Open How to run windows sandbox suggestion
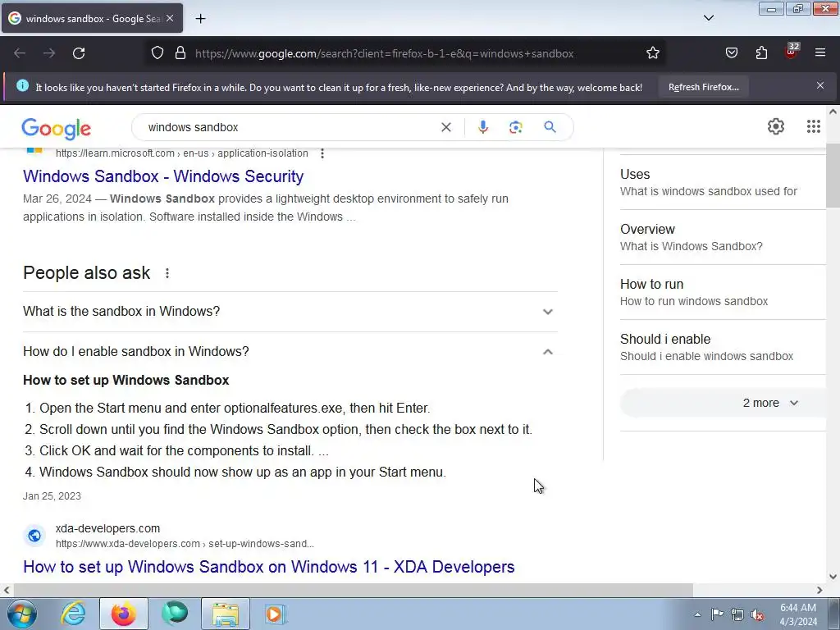The height and width of the screenshot is (630, 840). 722,292
